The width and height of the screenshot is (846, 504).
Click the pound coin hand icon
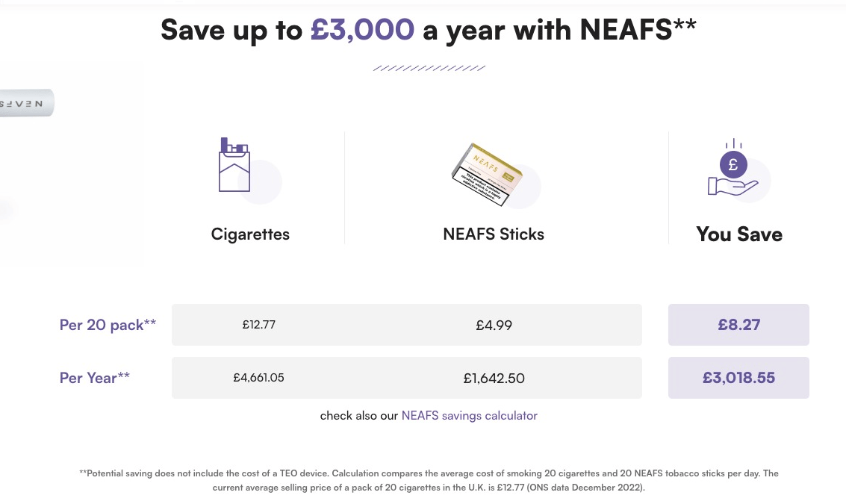coord(733,168)
